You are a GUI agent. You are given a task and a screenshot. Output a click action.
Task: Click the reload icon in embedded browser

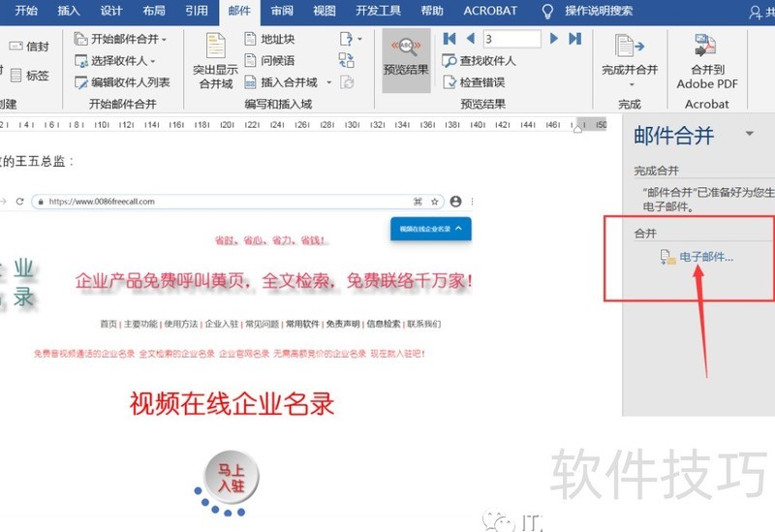[19, 202]
